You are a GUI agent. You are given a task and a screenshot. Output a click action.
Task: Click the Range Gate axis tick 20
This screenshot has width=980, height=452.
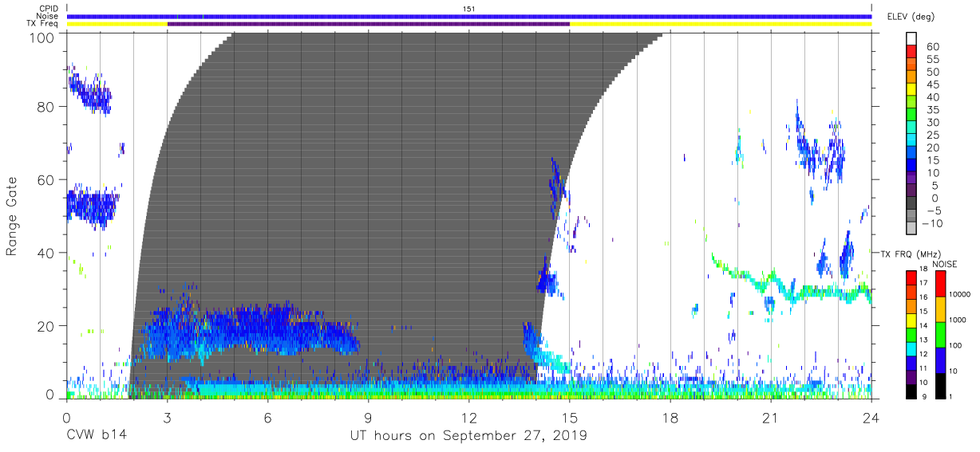(46, 326)
